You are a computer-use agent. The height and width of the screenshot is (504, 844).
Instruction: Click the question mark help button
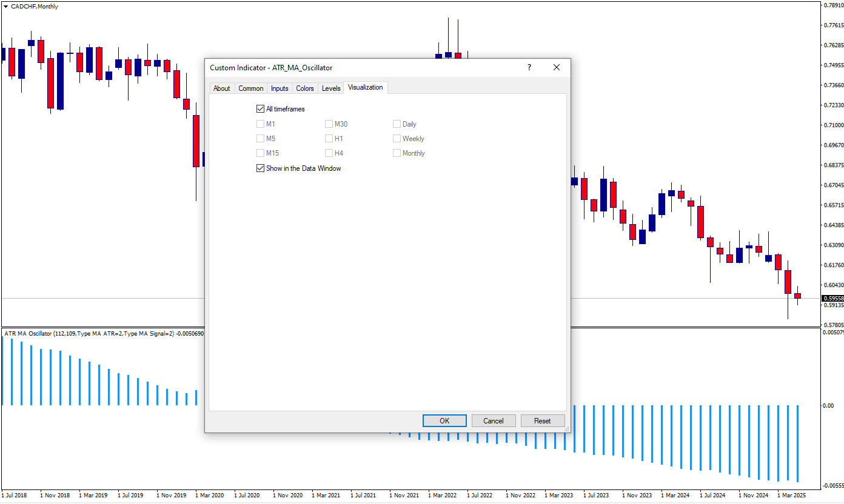[529, 68]
